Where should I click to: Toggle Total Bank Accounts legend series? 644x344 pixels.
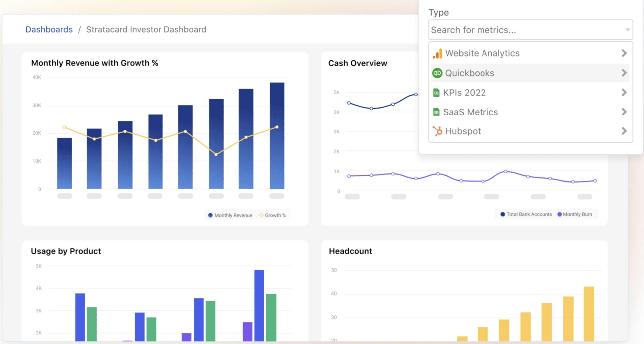tap(526, 214)
